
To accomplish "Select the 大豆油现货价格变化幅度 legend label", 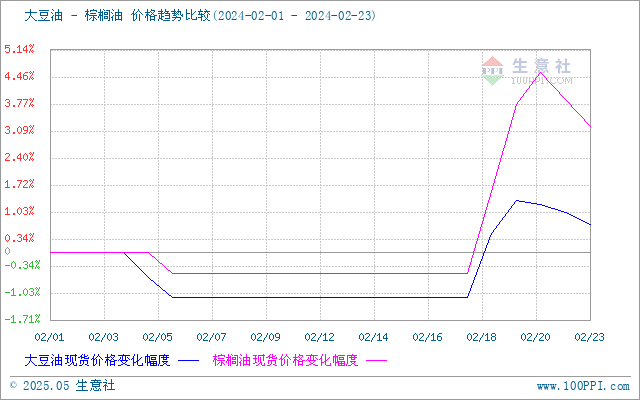I will click(97, 360).
